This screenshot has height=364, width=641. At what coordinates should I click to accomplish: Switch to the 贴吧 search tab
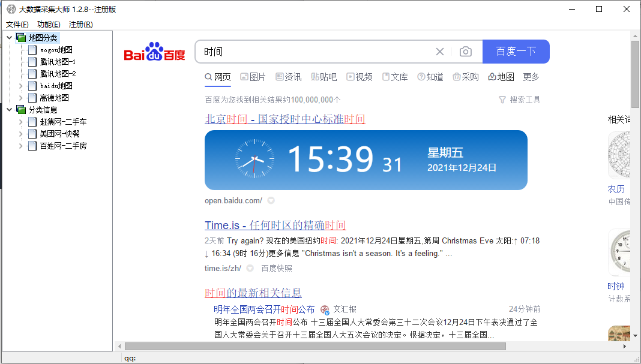coord(324,77)
